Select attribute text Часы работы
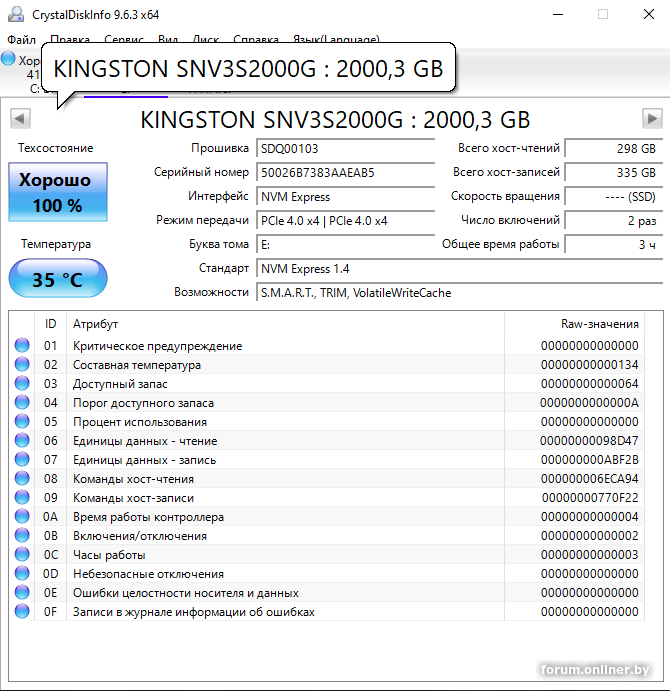 (109, 555)
